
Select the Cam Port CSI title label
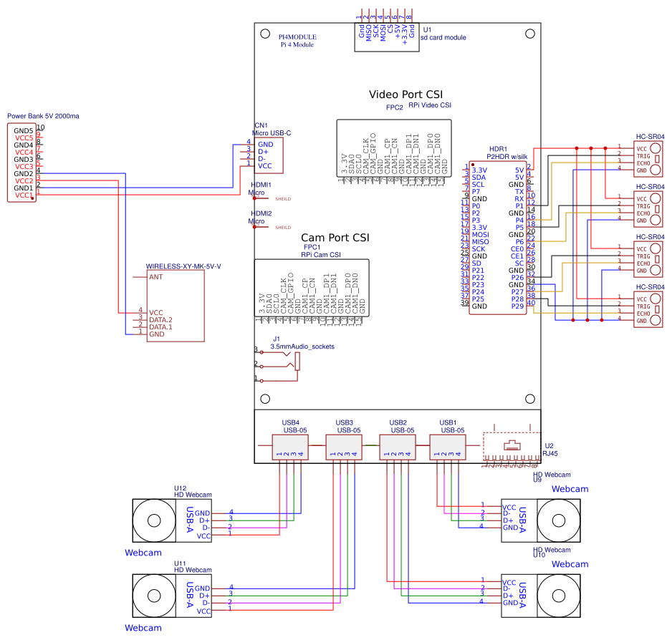[337, 238]
